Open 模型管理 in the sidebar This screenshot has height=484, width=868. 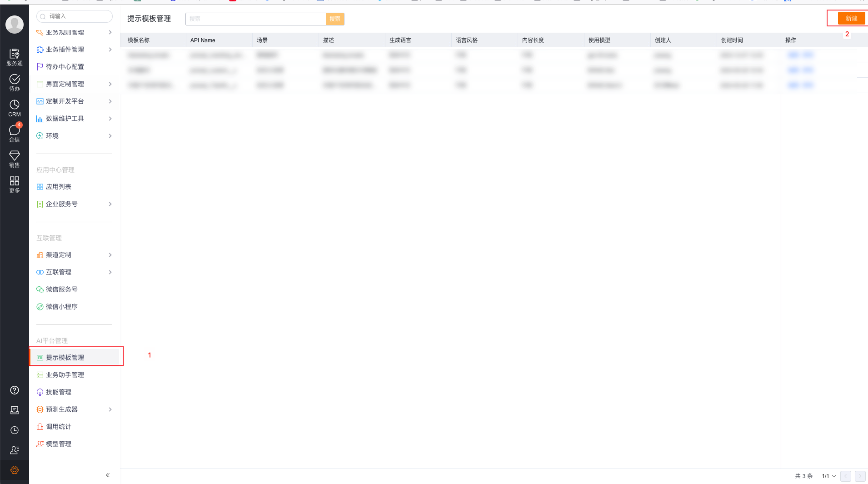tap(59, 444)
